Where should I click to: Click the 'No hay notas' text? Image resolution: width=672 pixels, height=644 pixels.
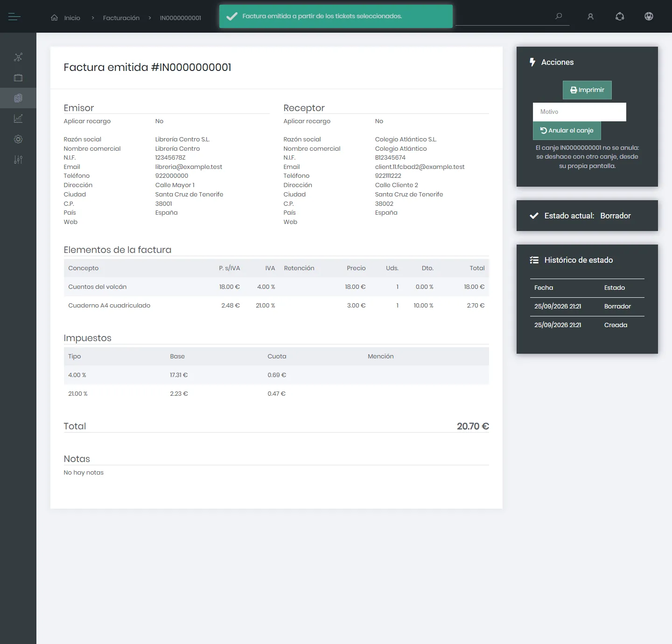click(x=84, y=473)
